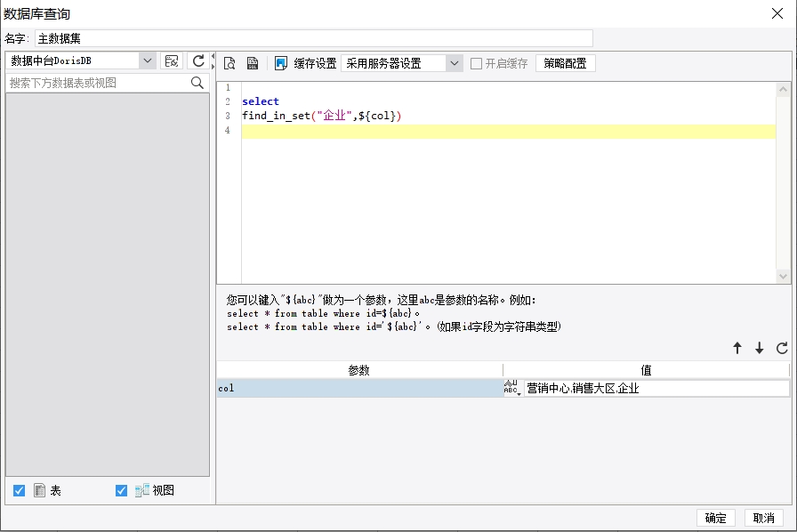Refresh parameters list icon
Viewport: 797px width, 532px height.
[782, 348]
